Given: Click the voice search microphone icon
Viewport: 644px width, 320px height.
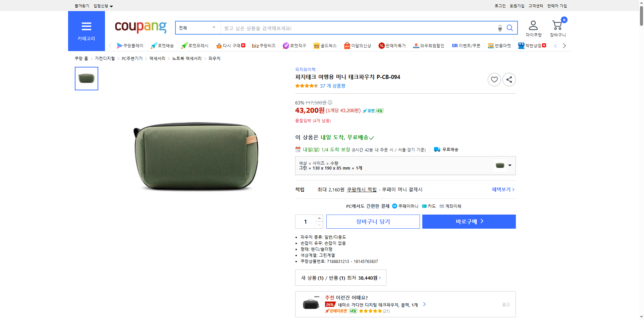Looking at the screenshot, I should click(x=499, y=28).
